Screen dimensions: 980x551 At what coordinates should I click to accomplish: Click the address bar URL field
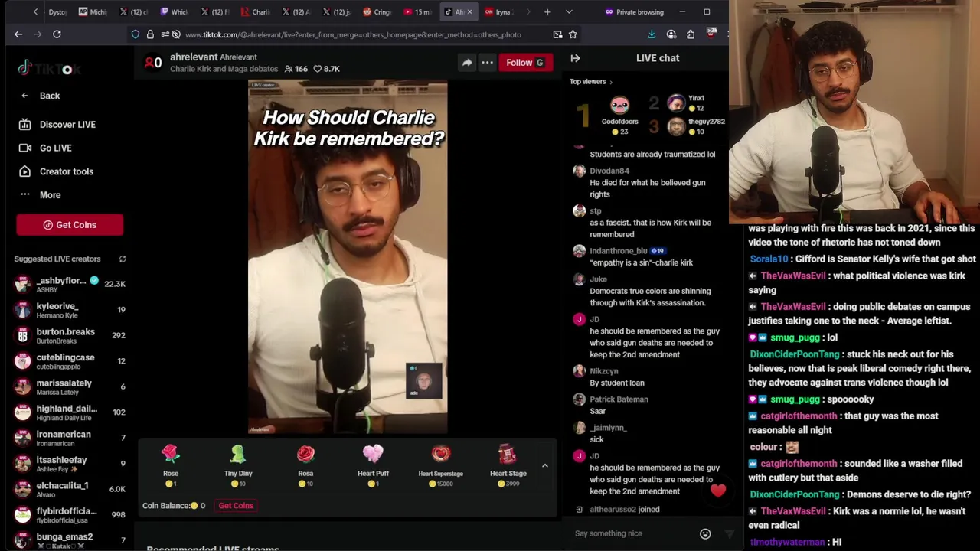coord(352,34)
